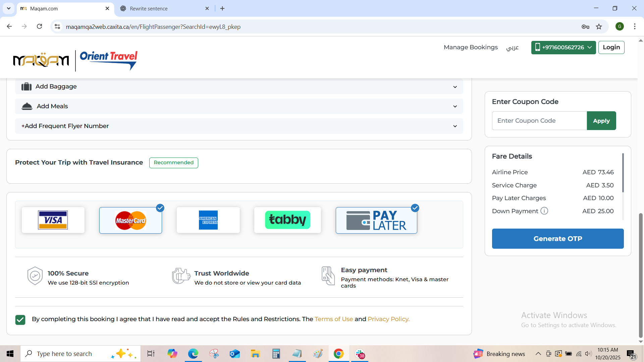The width and height of the screenshot is (644, 362).
Task: Choose American Express payment method
Action: [208, 220]
